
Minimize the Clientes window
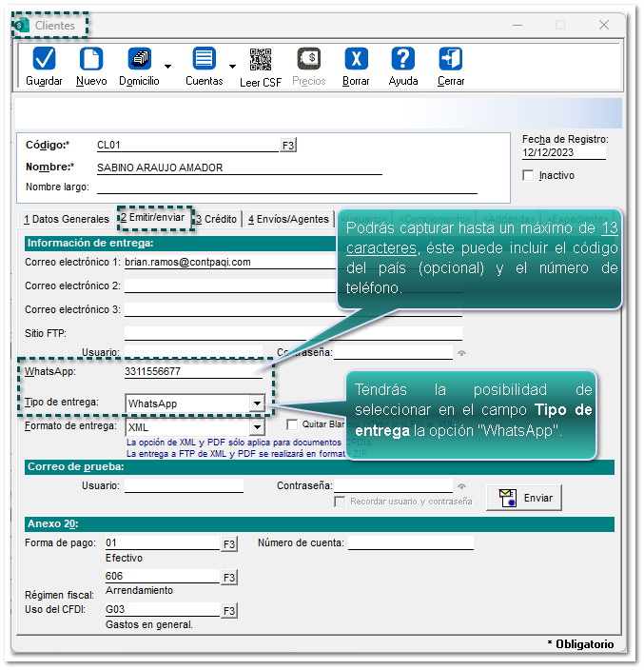pyautogui.click(x=517, y=25)
